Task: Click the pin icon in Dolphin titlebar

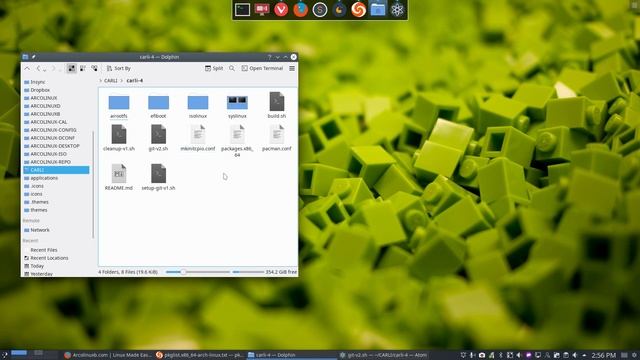Action: (x=33, y=57)
